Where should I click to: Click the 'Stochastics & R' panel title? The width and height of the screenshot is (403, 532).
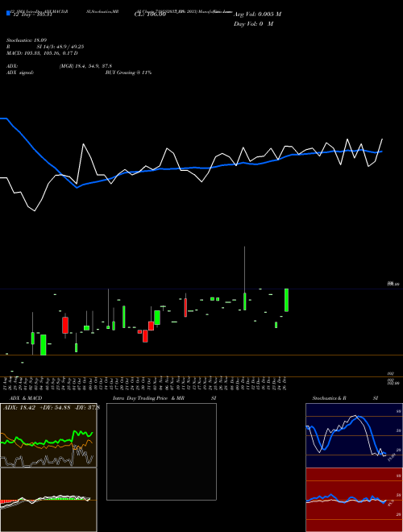[x=329, y=398]
